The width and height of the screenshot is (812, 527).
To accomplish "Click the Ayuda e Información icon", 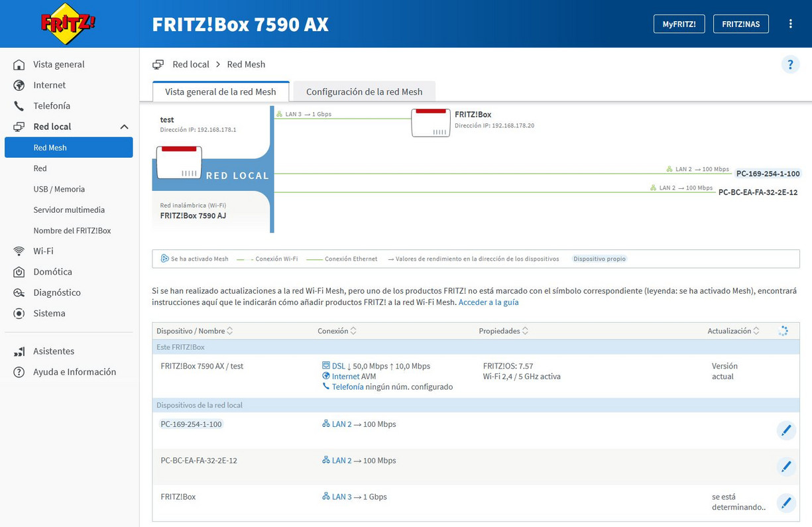I will coord(19,372).
